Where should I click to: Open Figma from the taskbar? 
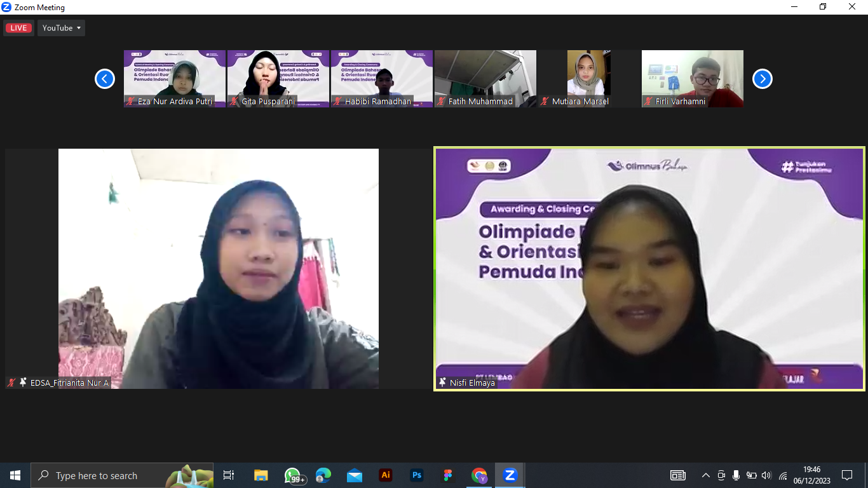pyautogui.click(x=448, y=475)
